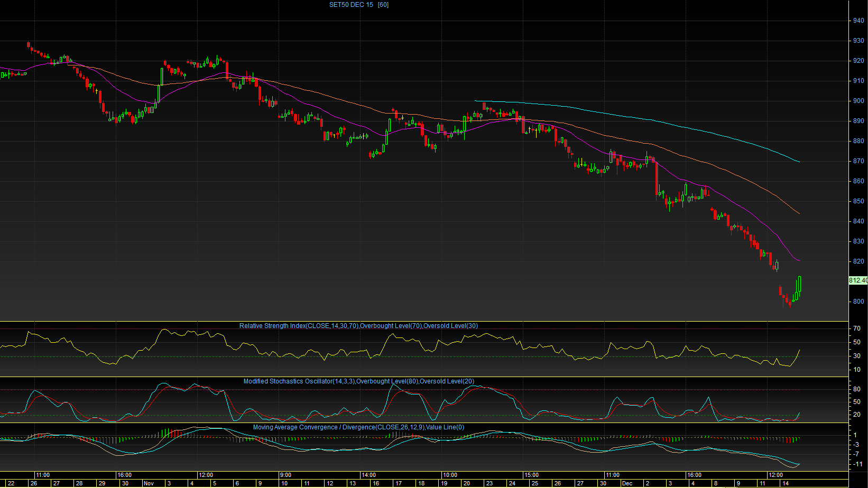Click the 890 price axis label
This screenshot has width=868, height=488.
858,121
